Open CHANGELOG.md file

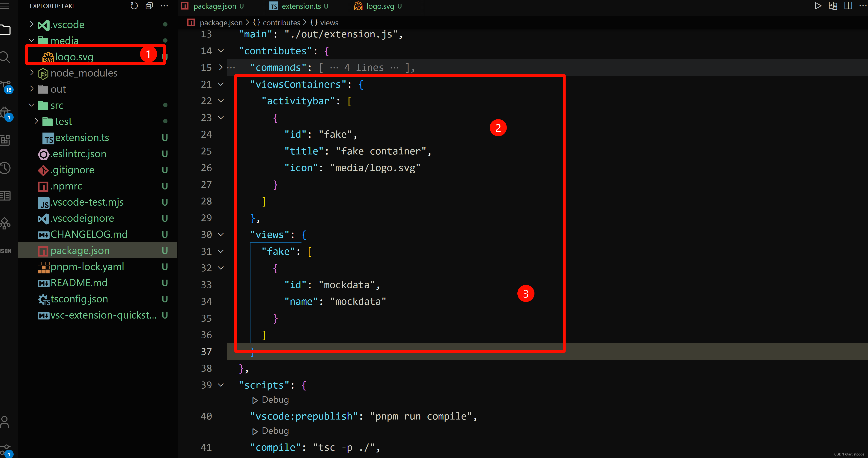tap(98, 234)
